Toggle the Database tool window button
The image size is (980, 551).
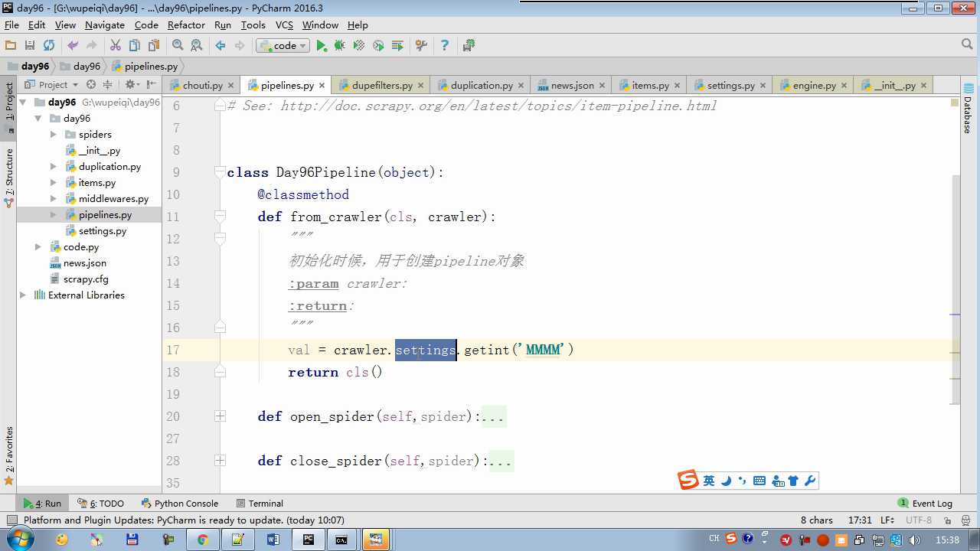click(968, 109)
